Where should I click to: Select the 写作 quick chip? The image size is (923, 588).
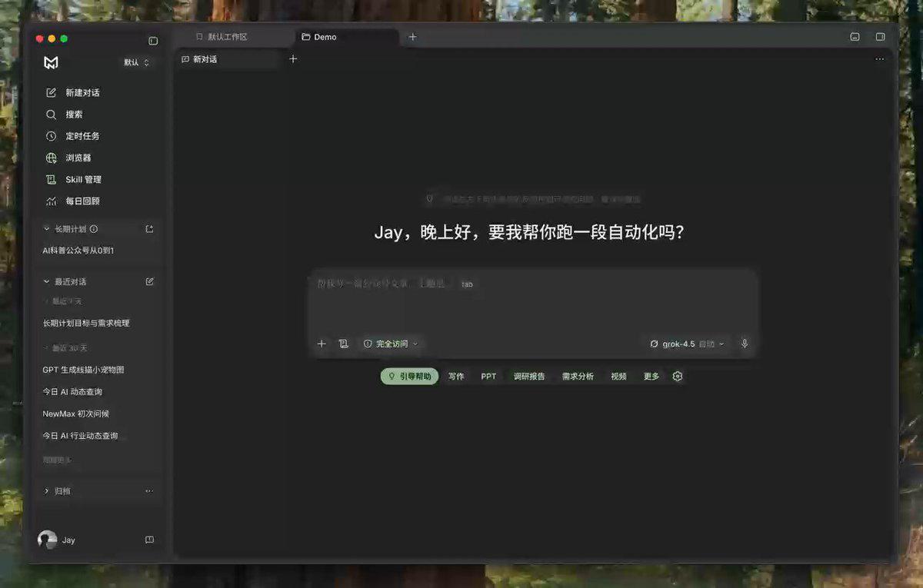[x=456, y=377]
